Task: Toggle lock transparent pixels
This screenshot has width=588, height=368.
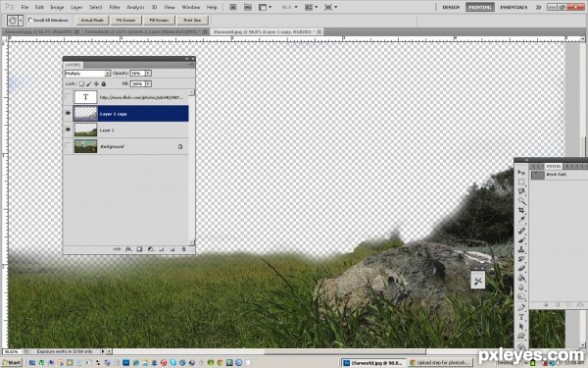Action: (81, 83)
